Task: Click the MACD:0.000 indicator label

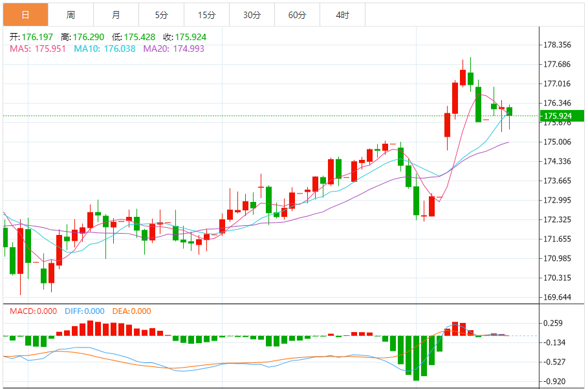Action: point(34,311)
